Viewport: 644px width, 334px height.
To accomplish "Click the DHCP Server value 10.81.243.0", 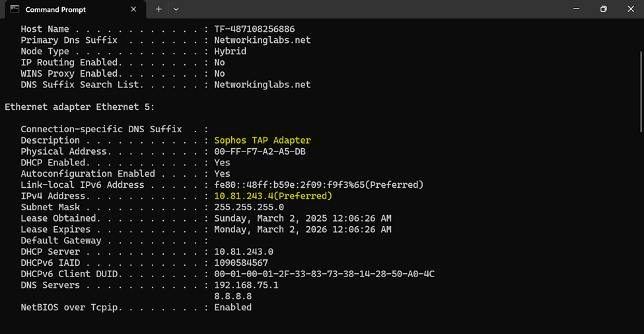I will coord(244,252).
